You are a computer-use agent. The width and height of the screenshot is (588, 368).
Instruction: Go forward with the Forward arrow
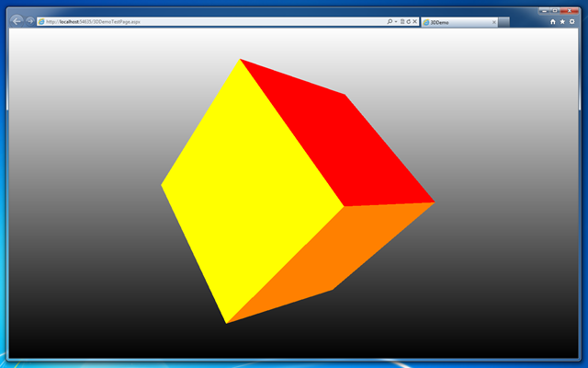(30, 21)
